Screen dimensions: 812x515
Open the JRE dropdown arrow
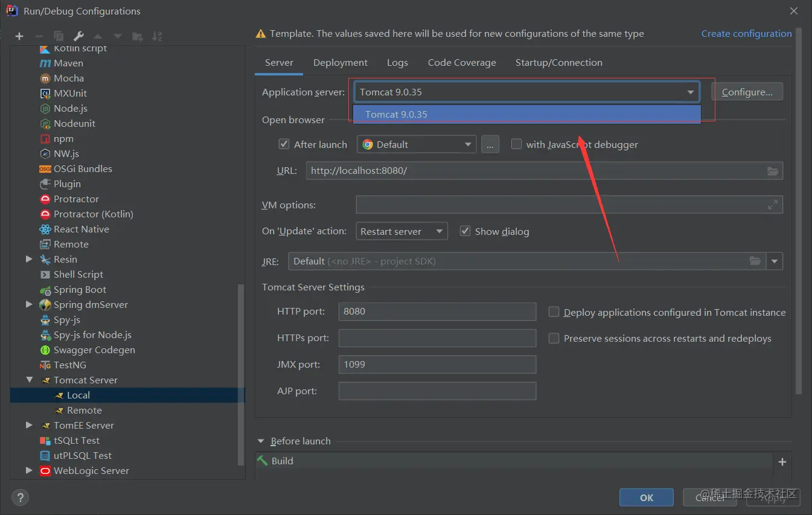[775, 261]
